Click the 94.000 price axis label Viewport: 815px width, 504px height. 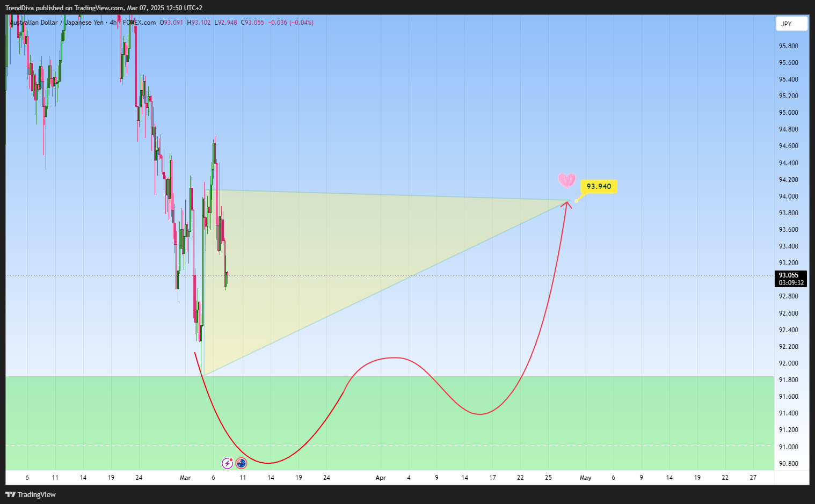788,196
